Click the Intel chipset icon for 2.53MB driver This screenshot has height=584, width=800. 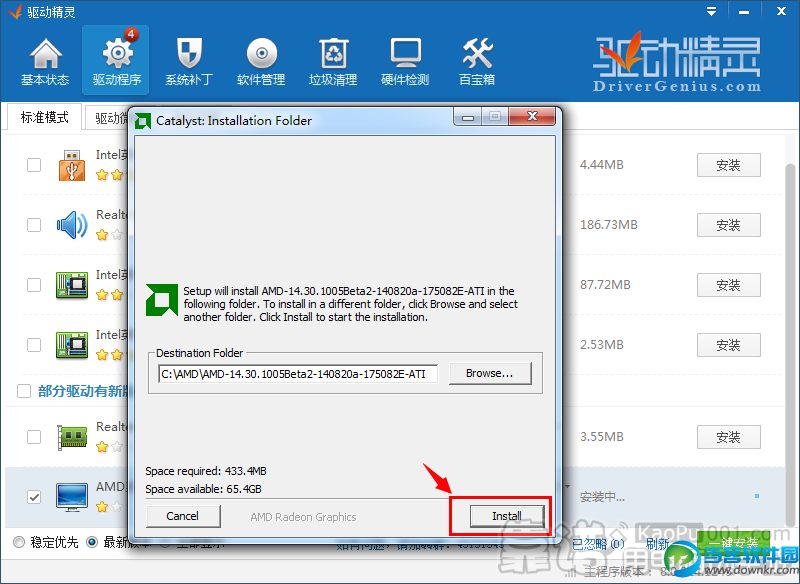click(x=72, y=345)
